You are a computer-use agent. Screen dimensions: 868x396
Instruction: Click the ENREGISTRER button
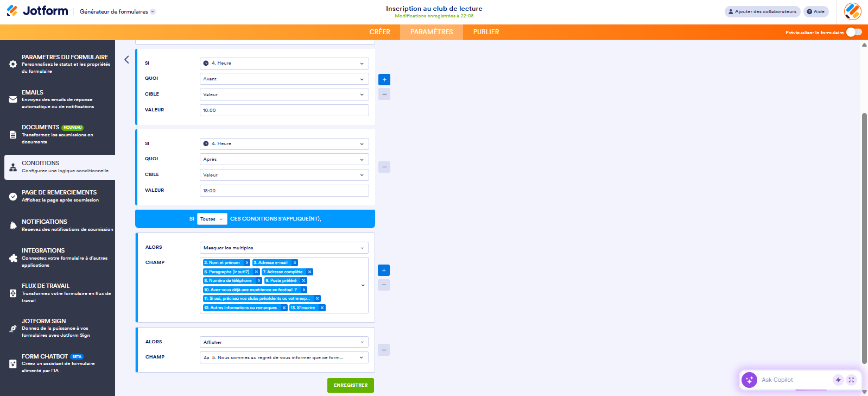coord(350,385)
